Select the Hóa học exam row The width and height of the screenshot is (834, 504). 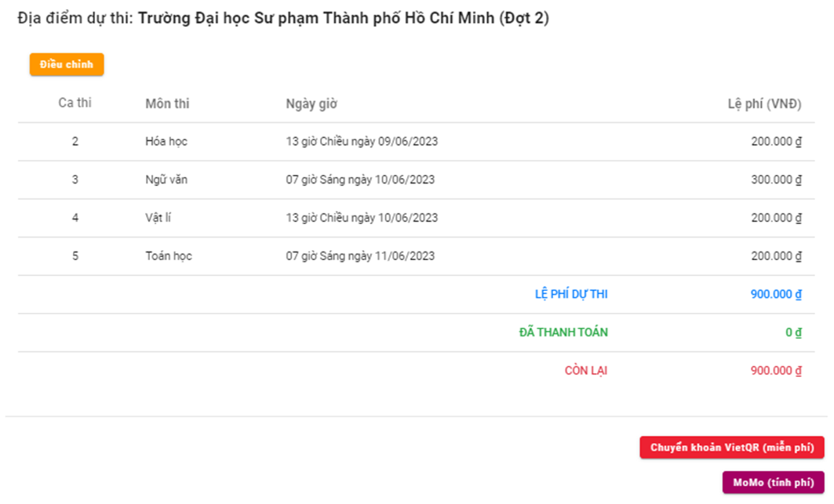[x=166, y=142]
